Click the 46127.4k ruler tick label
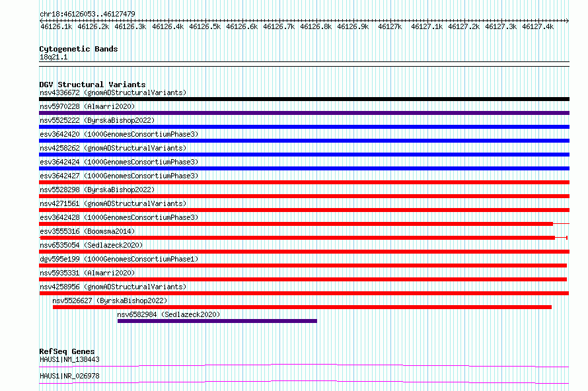The width and height of the screenshot is (588, 391). click(x=538, y=26)
